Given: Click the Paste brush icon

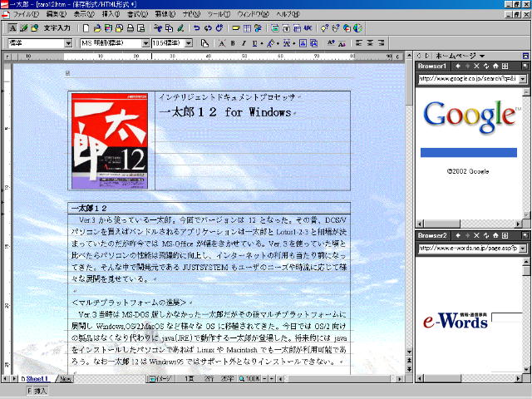Looking at the screenshot, I should pyautogui.click(x=180, y=28).
